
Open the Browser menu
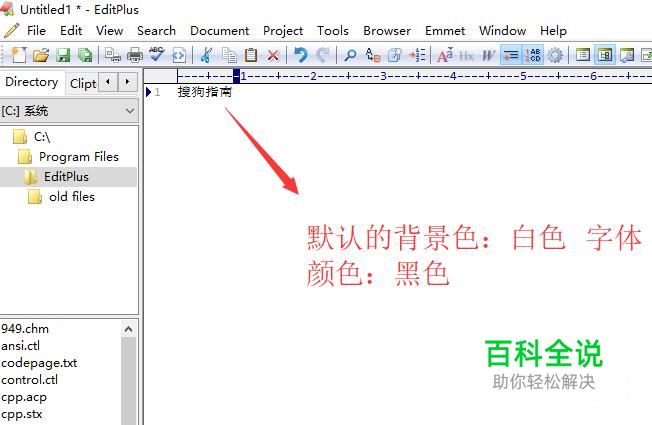tap(387, 31)
